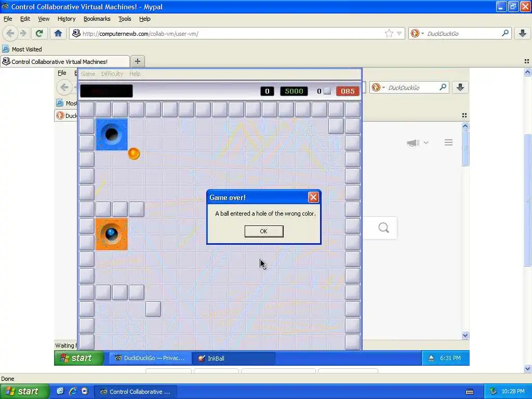Click the blue hole tile in InkBall
Screen dimensions: 532x399
(112, 135)
